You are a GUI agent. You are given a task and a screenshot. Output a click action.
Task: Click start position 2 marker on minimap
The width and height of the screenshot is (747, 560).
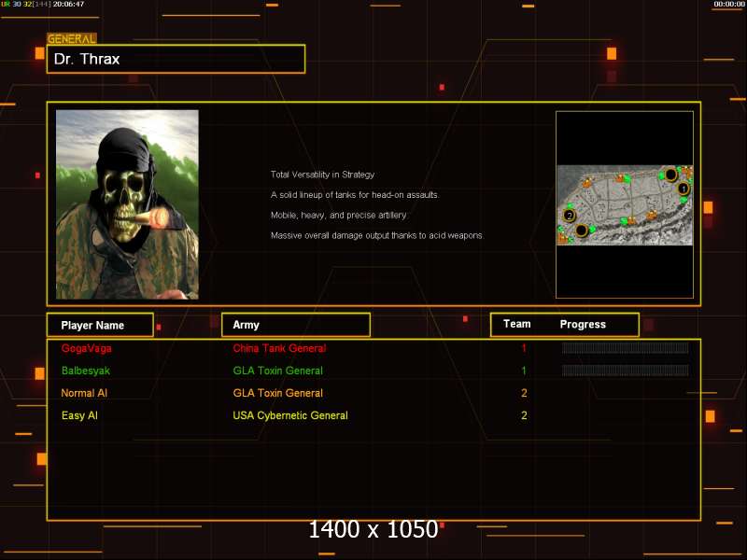(569, 216)
